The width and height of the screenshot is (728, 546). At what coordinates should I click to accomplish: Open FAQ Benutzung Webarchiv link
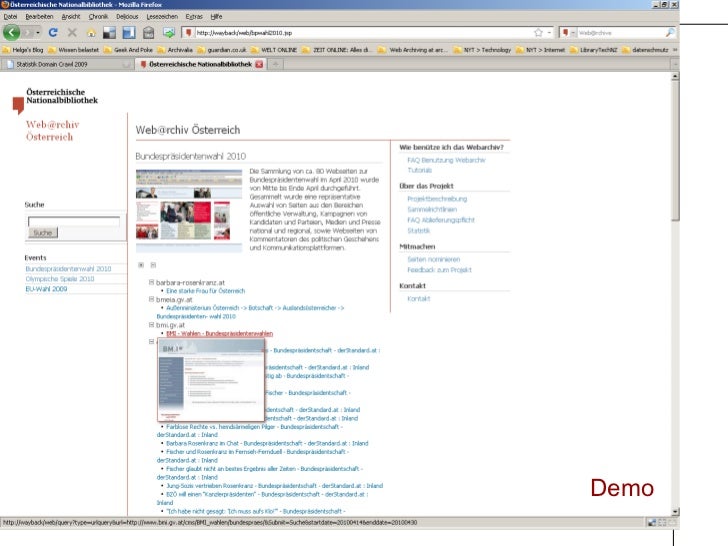(446, 160)
